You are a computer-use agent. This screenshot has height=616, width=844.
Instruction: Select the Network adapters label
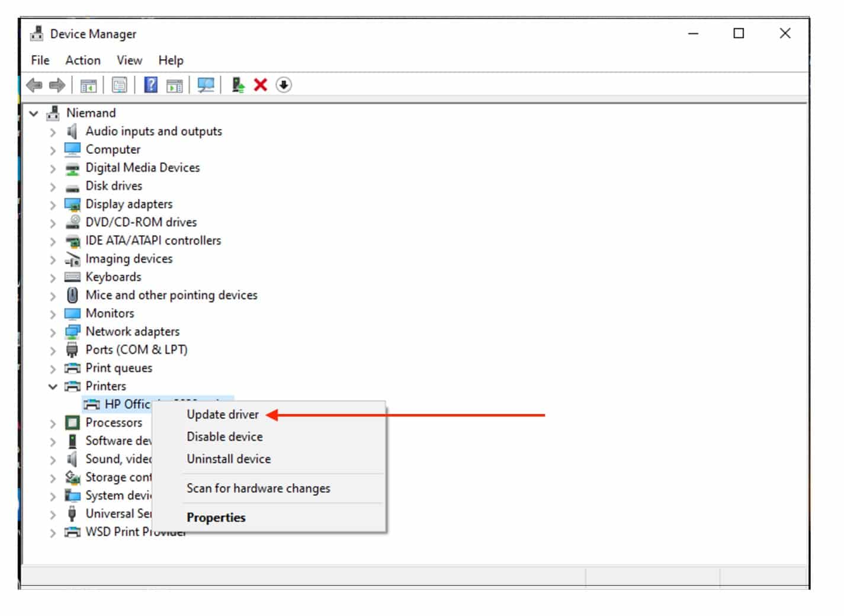133,332
